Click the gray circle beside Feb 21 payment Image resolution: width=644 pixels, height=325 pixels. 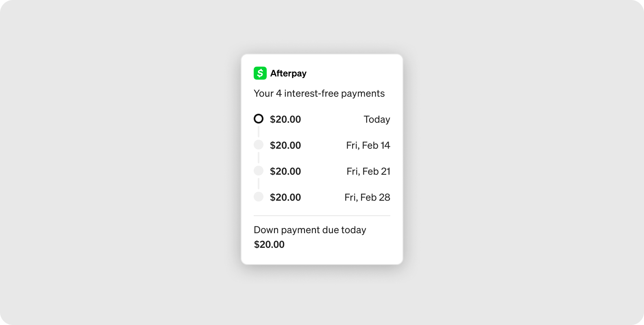259,171
